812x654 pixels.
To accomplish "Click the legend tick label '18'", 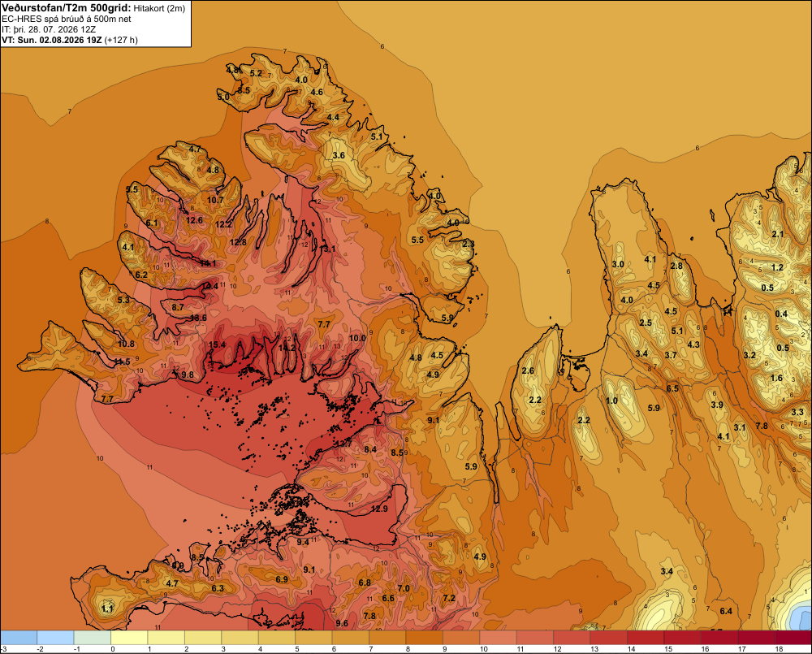I will click(x=779, y=649).
